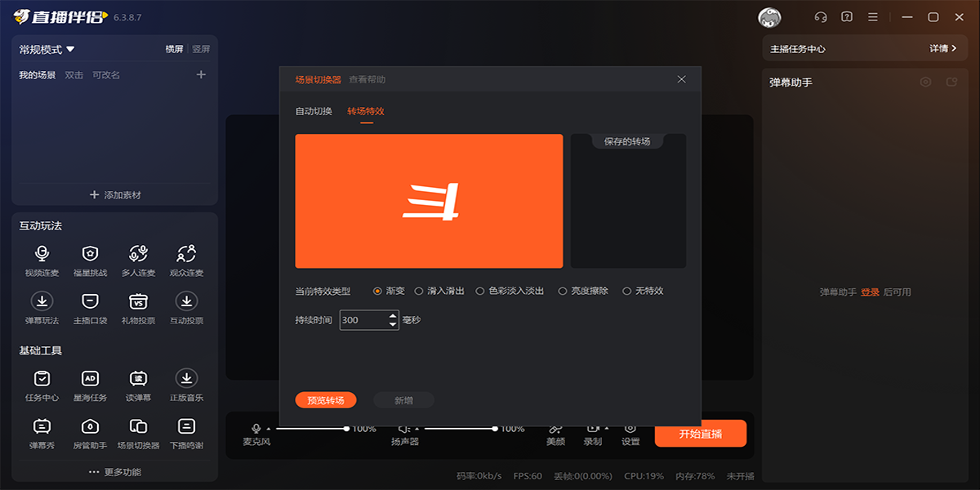
Task: Launch the 福星挑战 feature
Action: [89, 260]
